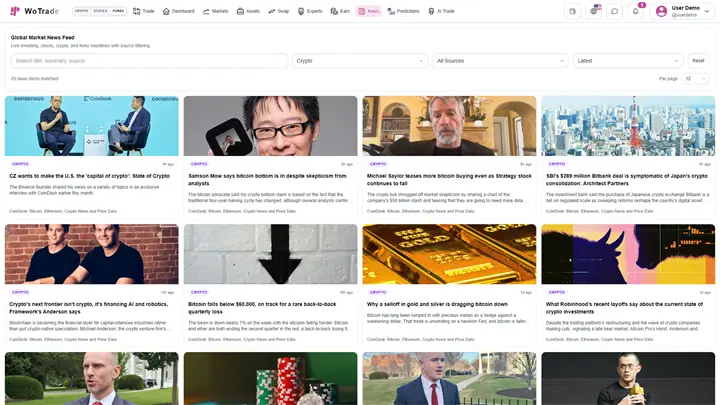Open the Trade menu item
This screenshot has height=405, width=720.
click(x=144, y=11)
